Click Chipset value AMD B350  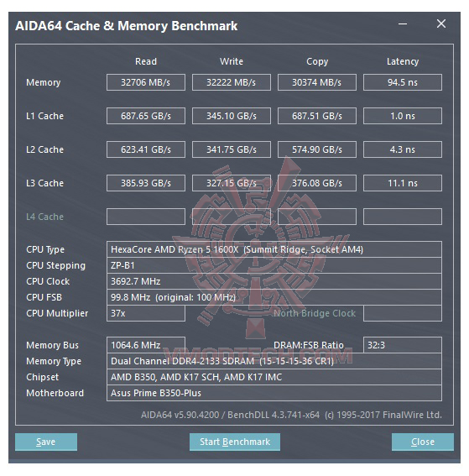(274, 377)
